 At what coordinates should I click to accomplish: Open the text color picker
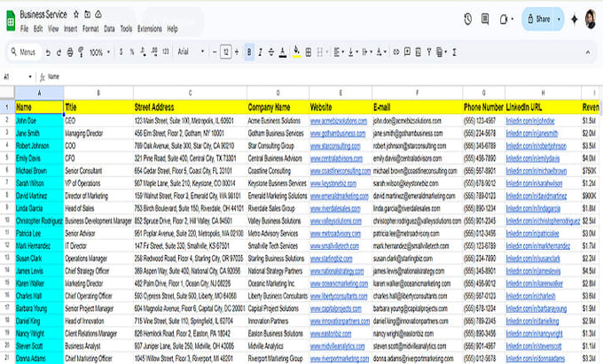coord(283,52)
